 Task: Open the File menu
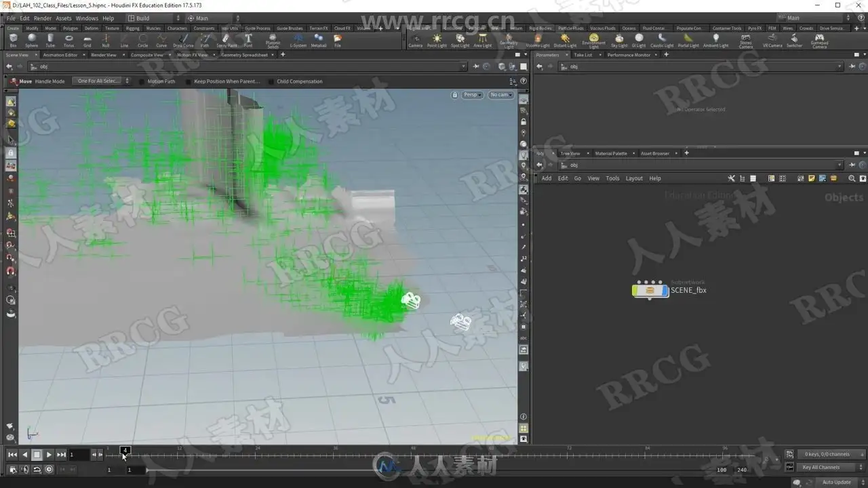click(11, 18)
